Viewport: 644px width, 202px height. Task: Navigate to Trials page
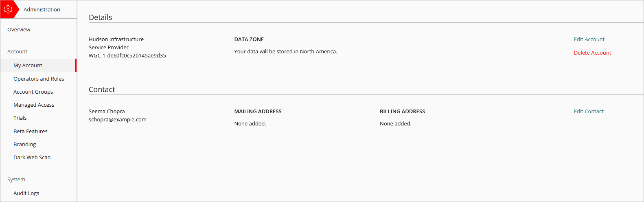20,118
